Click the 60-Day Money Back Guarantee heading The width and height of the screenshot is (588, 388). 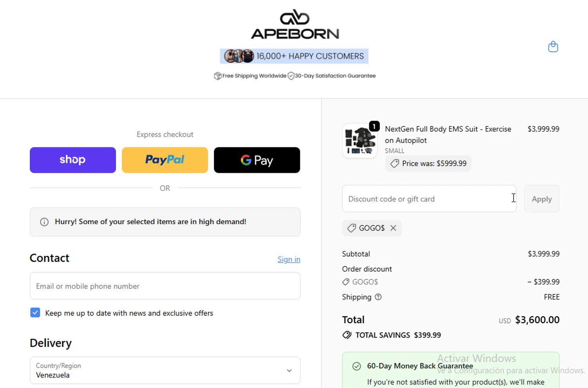(x=420, y=366)
